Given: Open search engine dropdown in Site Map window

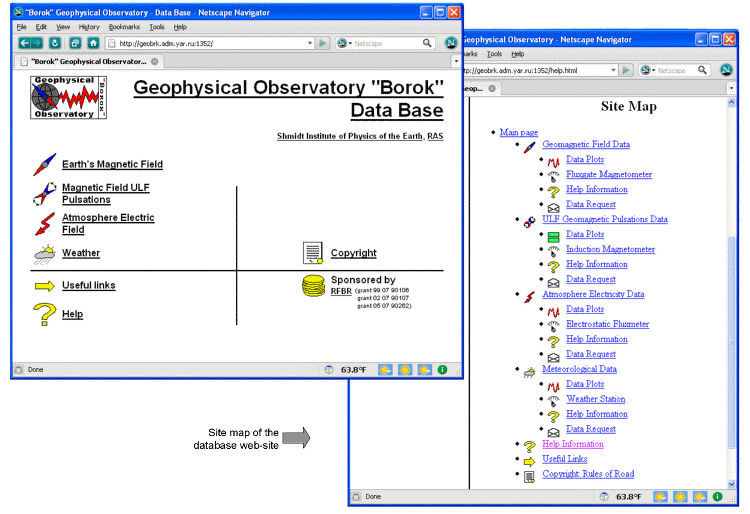Looking at the screenshot, I should click(x=653, y=70).
